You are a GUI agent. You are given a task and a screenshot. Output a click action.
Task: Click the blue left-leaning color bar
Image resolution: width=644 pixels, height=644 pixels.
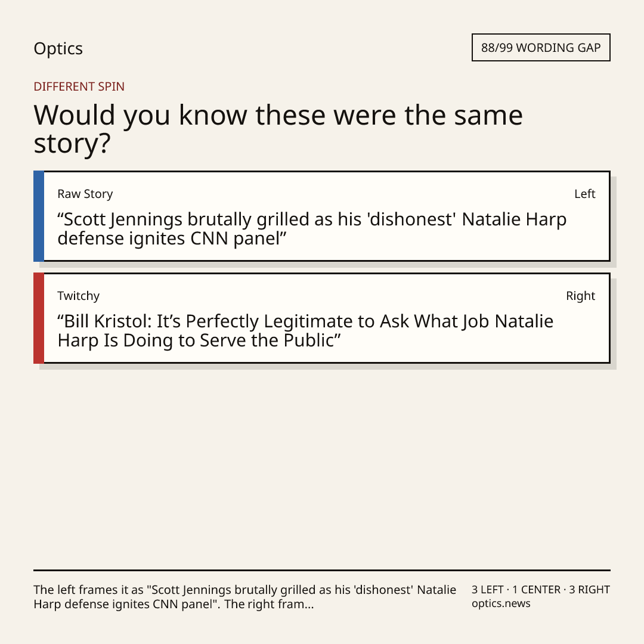pos(39,216)
